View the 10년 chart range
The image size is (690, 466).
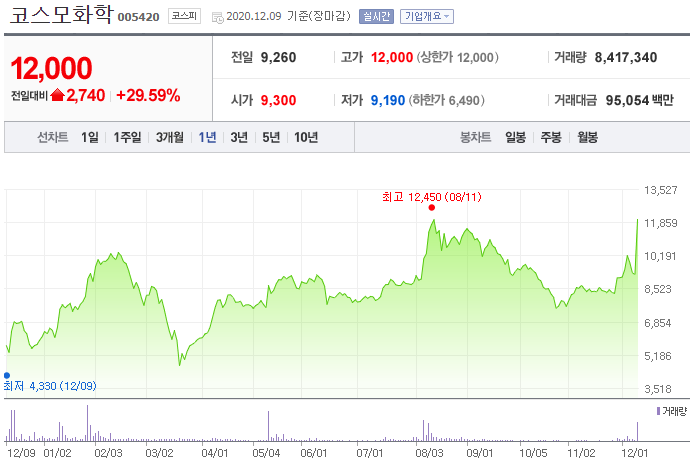(x=306, y=137)
